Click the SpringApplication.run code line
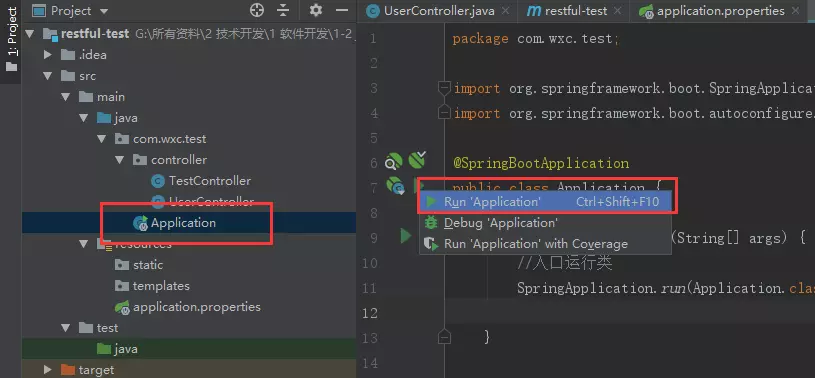Screen dimensions: 815x378 [666, 288]
